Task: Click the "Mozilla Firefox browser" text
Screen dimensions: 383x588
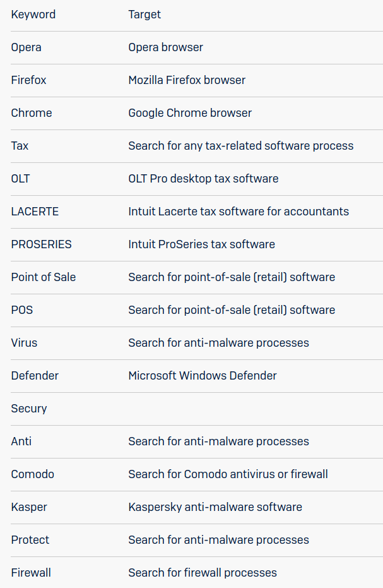Action: [x=187, y=80]
